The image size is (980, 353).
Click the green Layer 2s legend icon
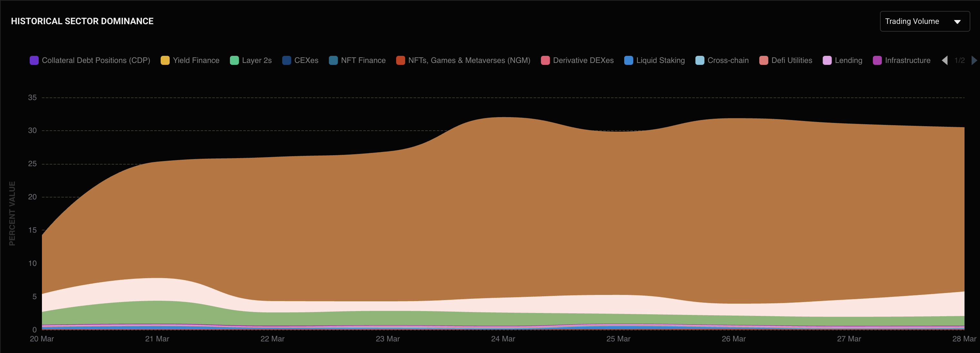pos(234,60)
